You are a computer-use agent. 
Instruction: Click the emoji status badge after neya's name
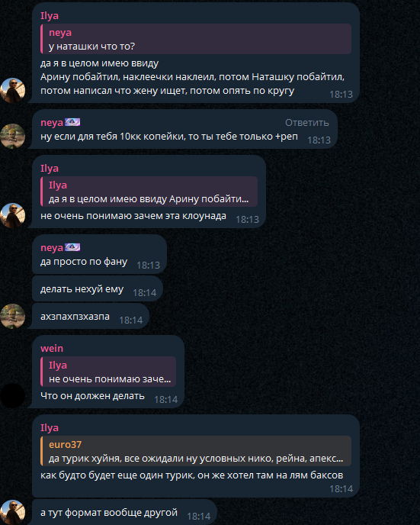click(72, 122)
